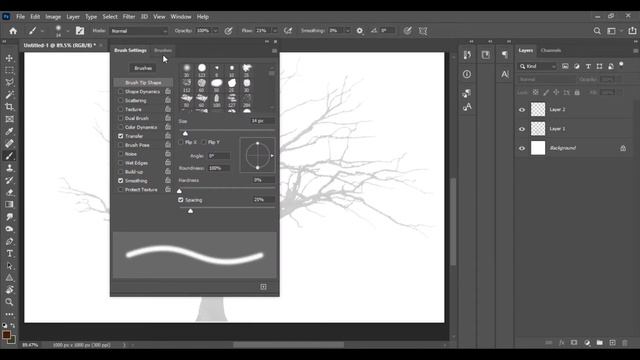Select the Move tool
The height and width of the screenshot is (360, 640).
pos(9,58)
